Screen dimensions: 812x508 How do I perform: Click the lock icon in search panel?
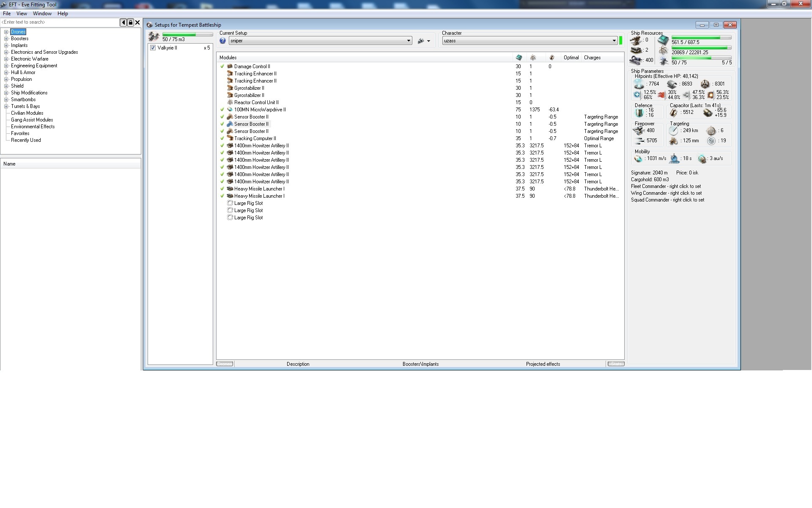pos(130,22)
